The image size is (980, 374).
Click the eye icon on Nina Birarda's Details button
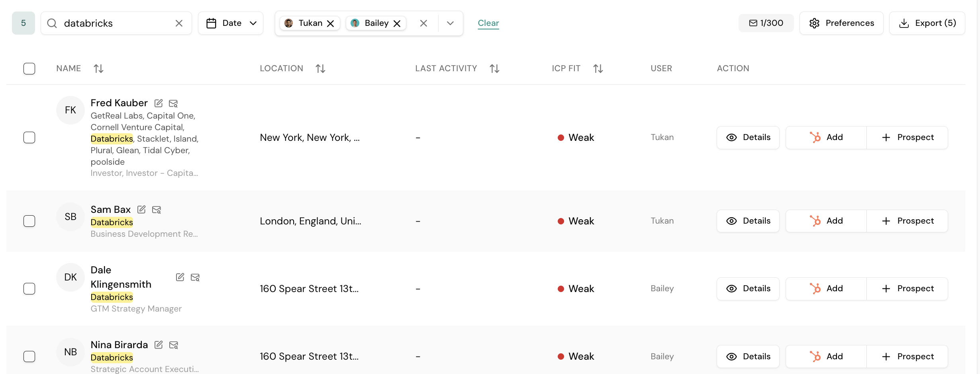point(731,356)
